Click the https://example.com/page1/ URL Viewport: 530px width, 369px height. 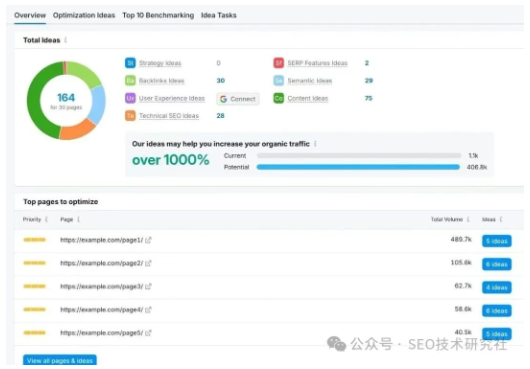(x=101, y=240)
